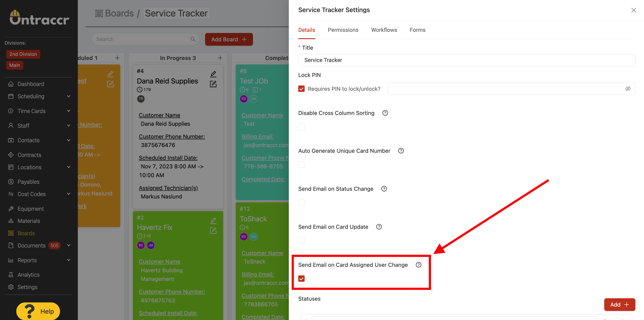Image resolution: width=644 pixels, height=320 pixels.
Task: Uncheck Requires PIN to lock/unlock
Action: [x=302, y=89]
